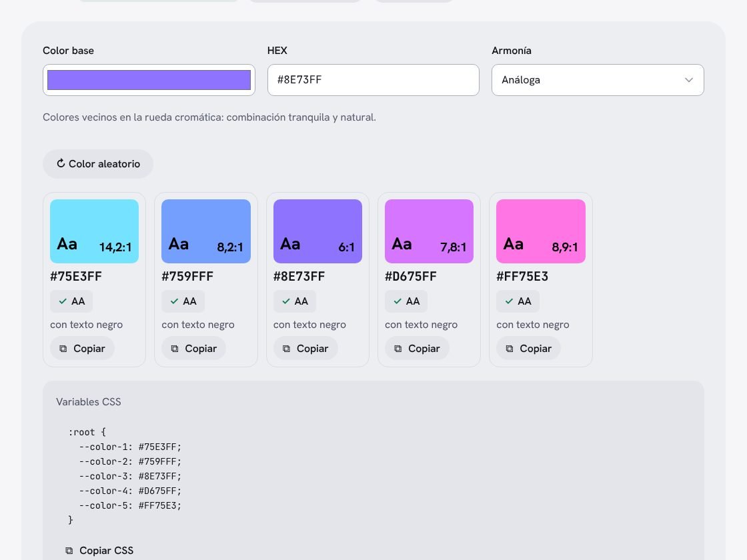The height and width of the screenshot is (560, 747).
Task: Click the 7,8:1 contrast ratio text
Action: coord(453,247)
